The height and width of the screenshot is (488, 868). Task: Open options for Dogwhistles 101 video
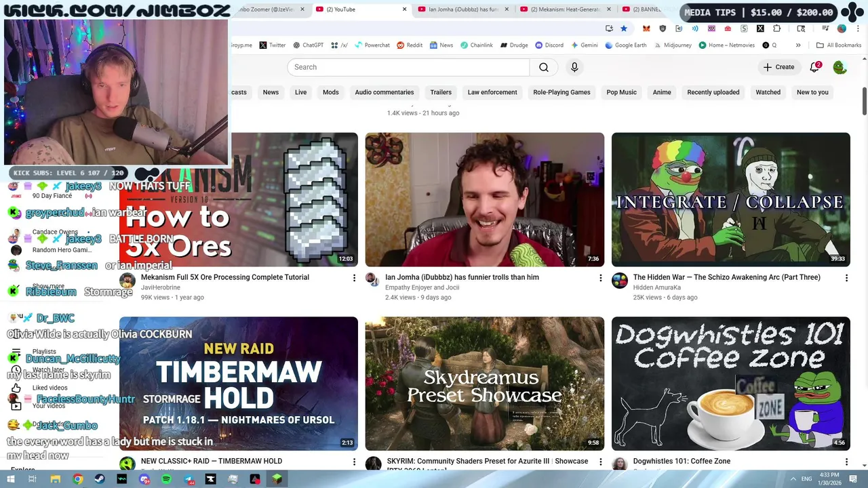[x=846, y=462]
